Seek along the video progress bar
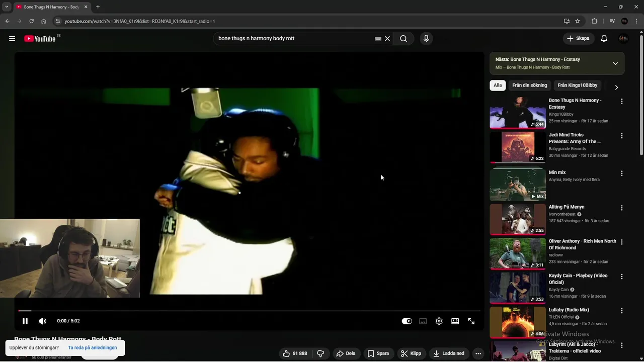This screenshot has height=362, width=644. [x=249, y=311]
